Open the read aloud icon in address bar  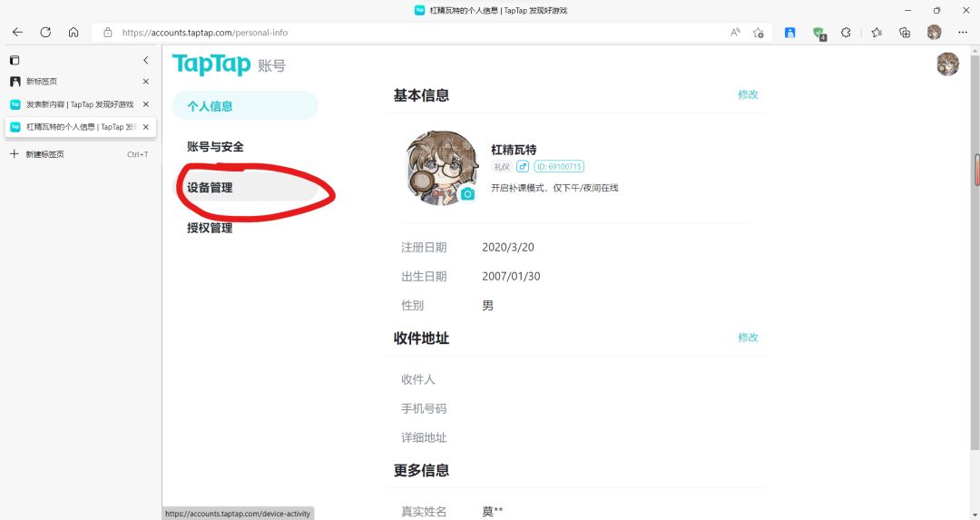click(x=736, y=33)
